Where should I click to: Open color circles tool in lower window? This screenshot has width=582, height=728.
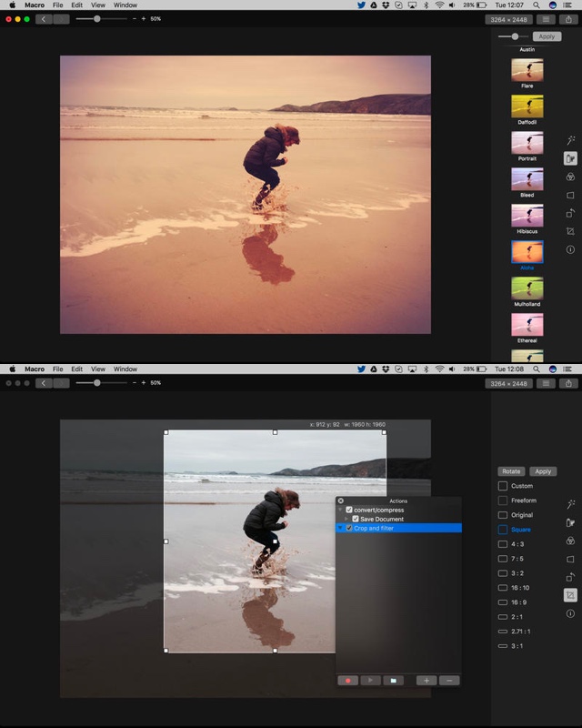570,541
